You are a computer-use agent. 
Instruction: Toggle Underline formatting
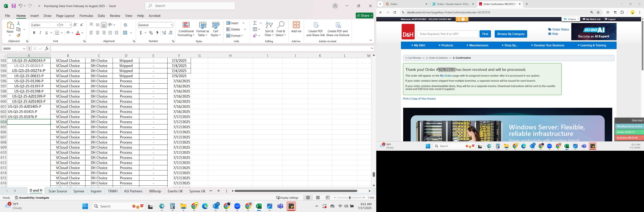click(x=46, y=33)
